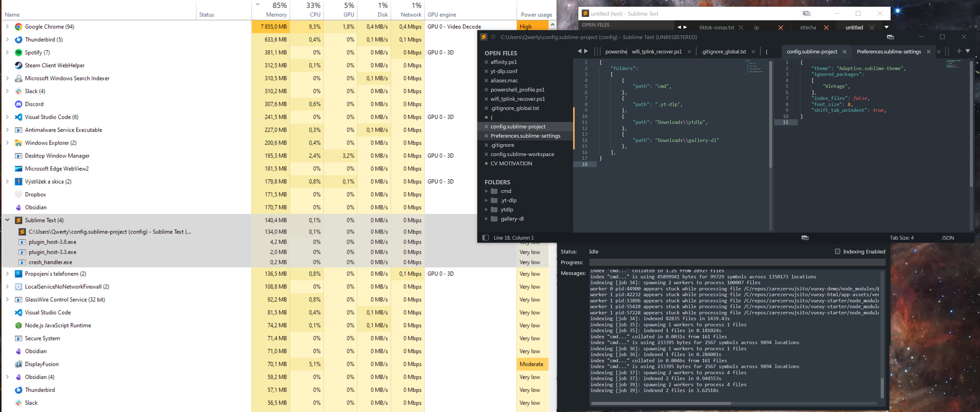Select Google Chrome process row
The width and height of the screenshot is (980, 412).
(x=49, y=27)
